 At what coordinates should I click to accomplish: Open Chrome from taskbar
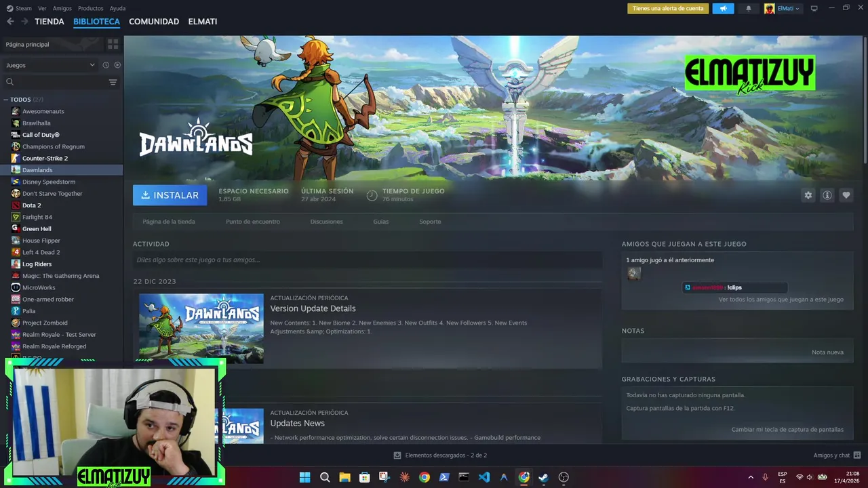coord(425,477)
